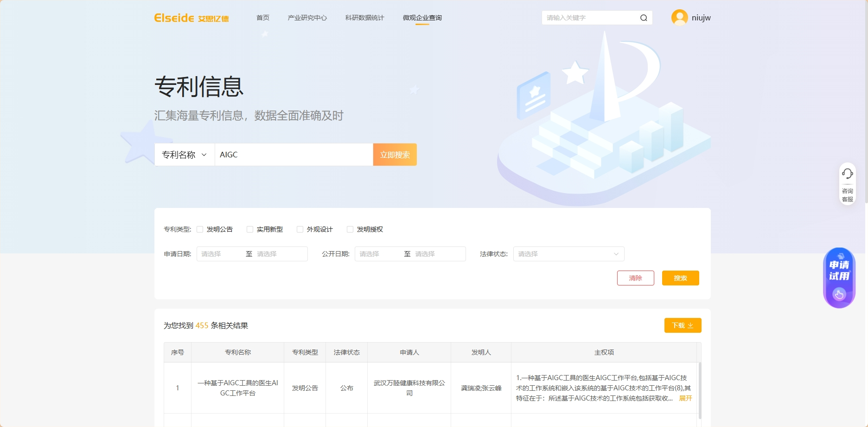Click the 立即搜索 button

click(395, 155)
